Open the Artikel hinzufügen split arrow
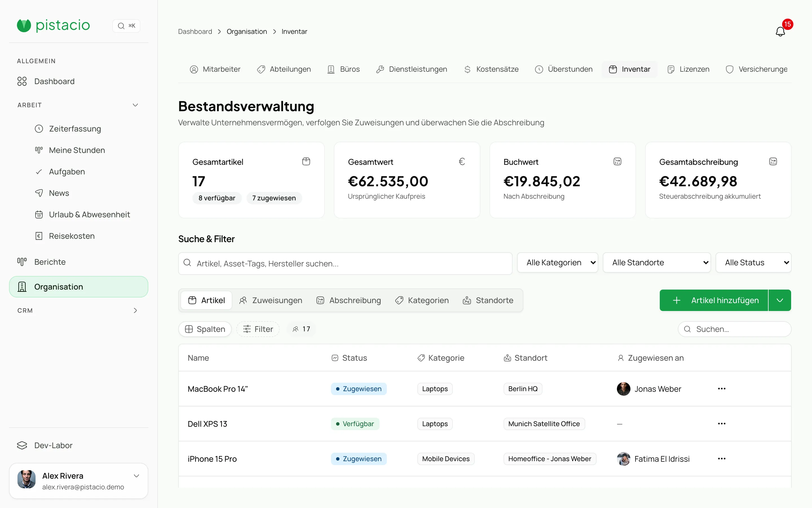812x508 pixels. tap(780, 300)
